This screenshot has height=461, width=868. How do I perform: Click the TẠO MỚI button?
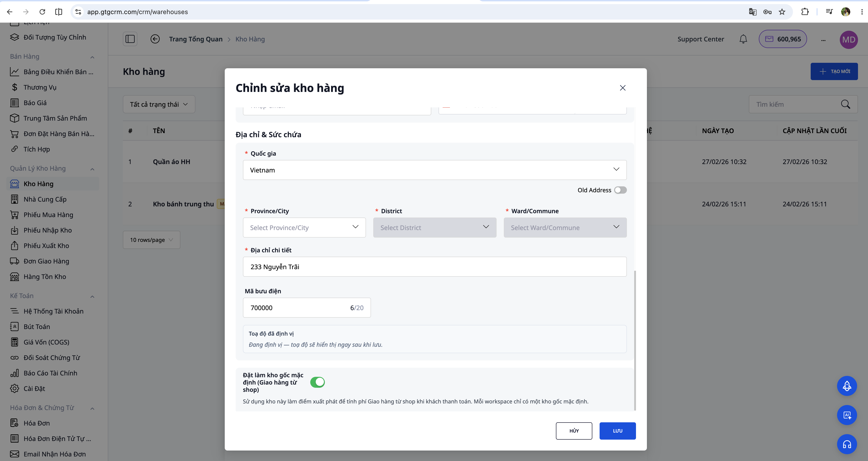[x=834, y=71]
